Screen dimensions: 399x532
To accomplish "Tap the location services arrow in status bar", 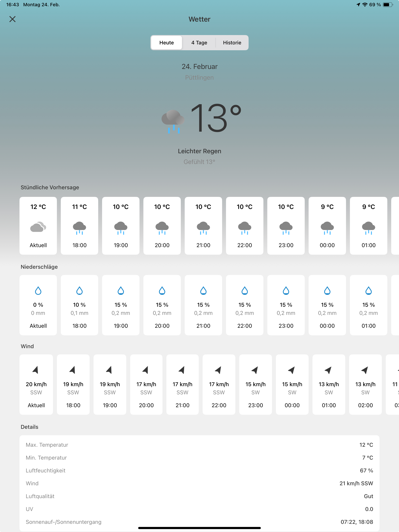I will click(x=358, y=4).
